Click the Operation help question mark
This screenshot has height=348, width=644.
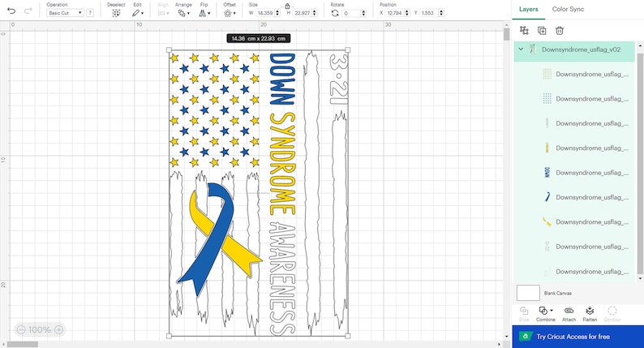(x=90, y=13)
